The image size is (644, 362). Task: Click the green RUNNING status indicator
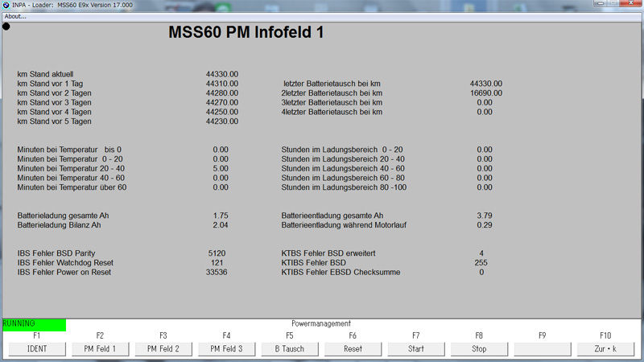(x=34, y=325)
